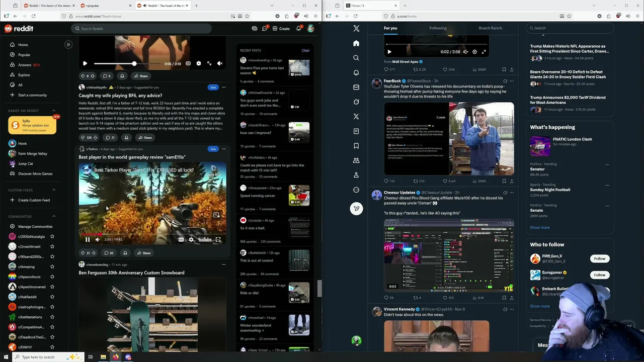Open X Bookmarks icon in sidebar
This screenshot has width=644, height=362.
[356, 146]
